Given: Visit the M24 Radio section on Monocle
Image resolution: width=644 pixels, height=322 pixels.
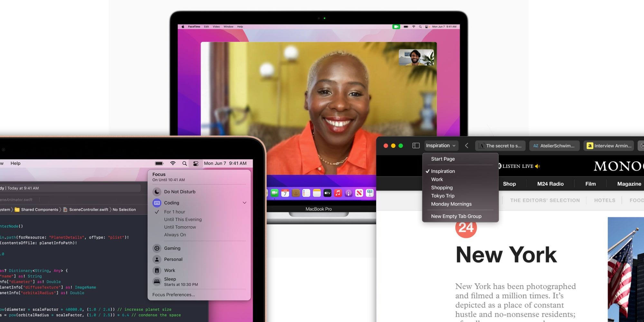Looking at the screenshot, I should click(x=550, y=184).
